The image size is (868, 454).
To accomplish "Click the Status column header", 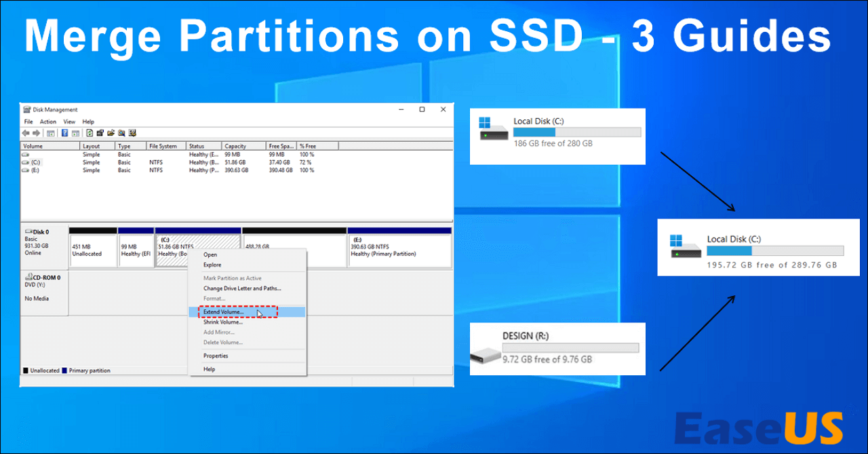I will click(x=204, y=146).
